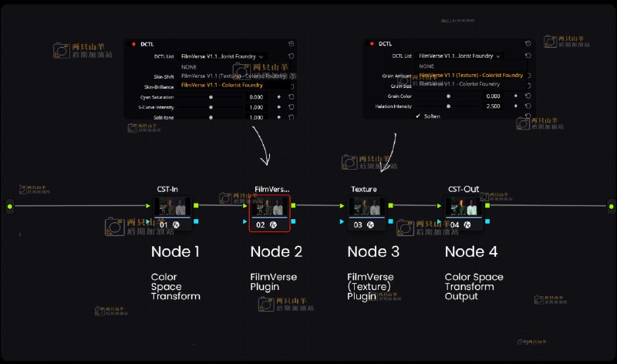Open the DCTL List dropdown in left panel
Image resolution: width=617 pixels, height=364 pixels.
coord(223,56)
